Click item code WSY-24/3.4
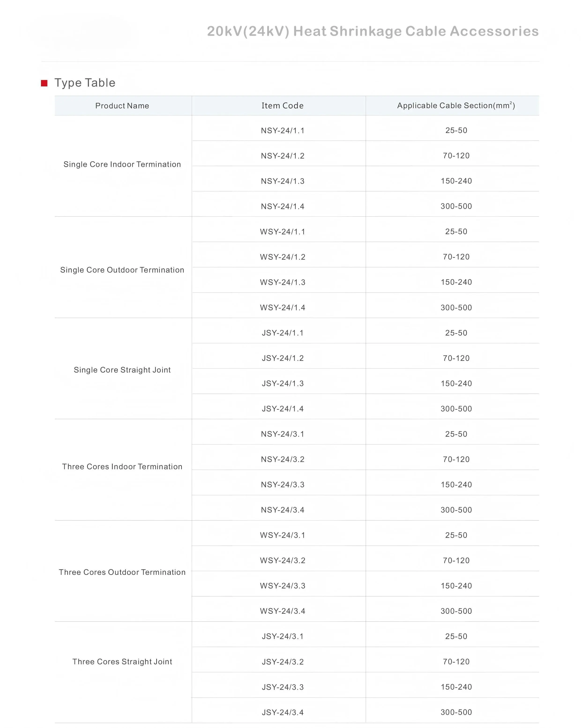 [x=282, y=612]
